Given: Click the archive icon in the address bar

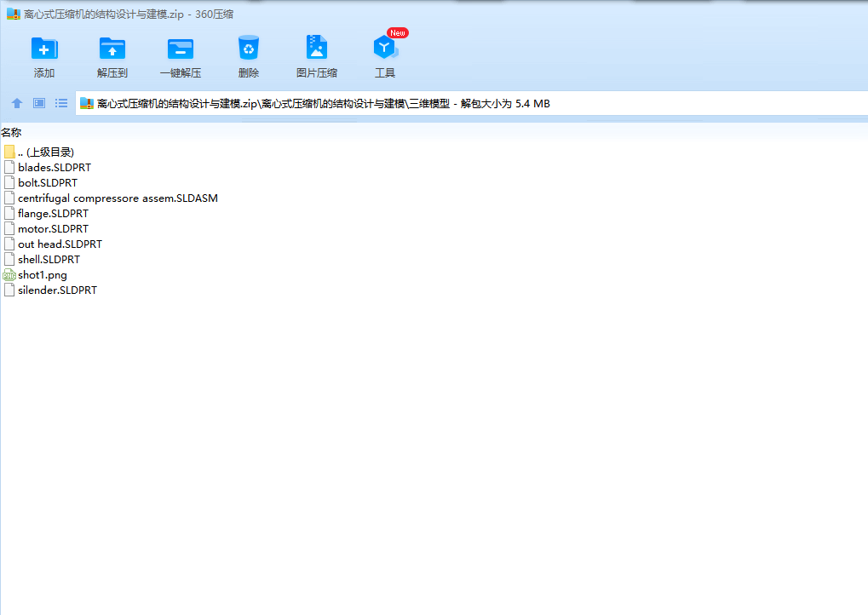Looking at the screenshot, I should (x=86, y=104).
